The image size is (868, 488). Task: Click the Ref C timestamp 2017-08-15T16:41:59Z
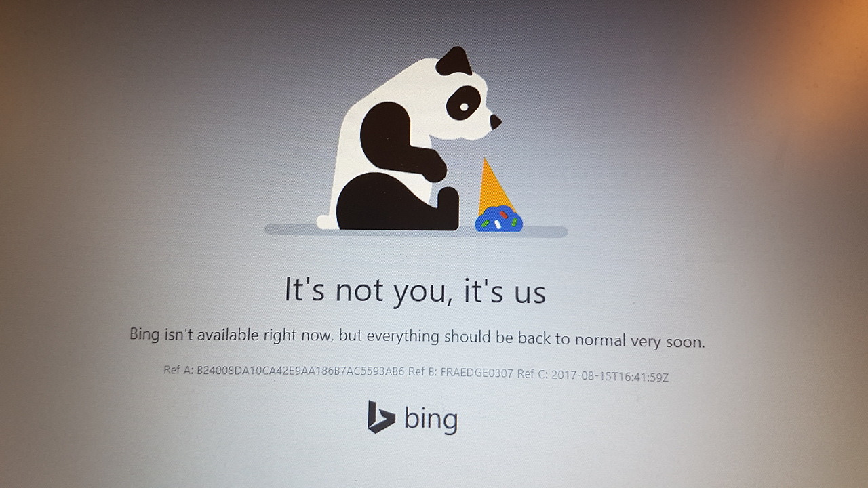click(x=610, y=375)
